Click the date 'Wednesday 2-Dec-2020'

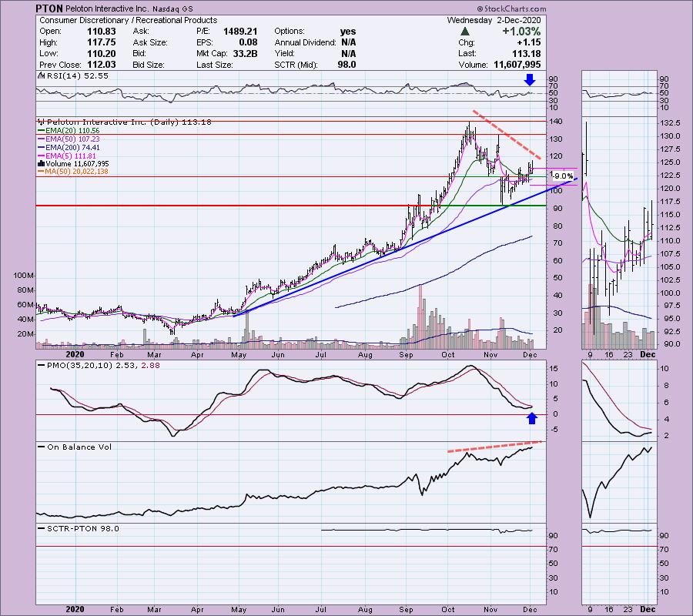tap(494, 20)
